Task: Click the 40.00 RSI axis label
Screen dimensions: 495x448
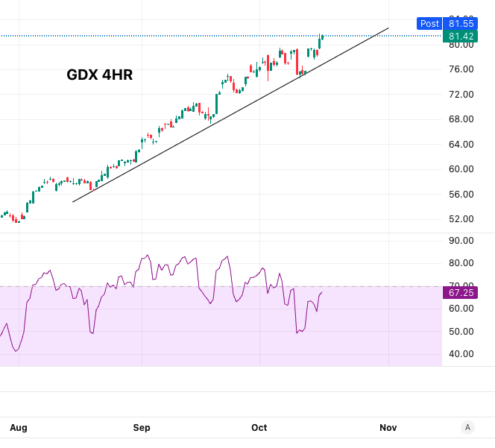Action: tap(461, 354)
